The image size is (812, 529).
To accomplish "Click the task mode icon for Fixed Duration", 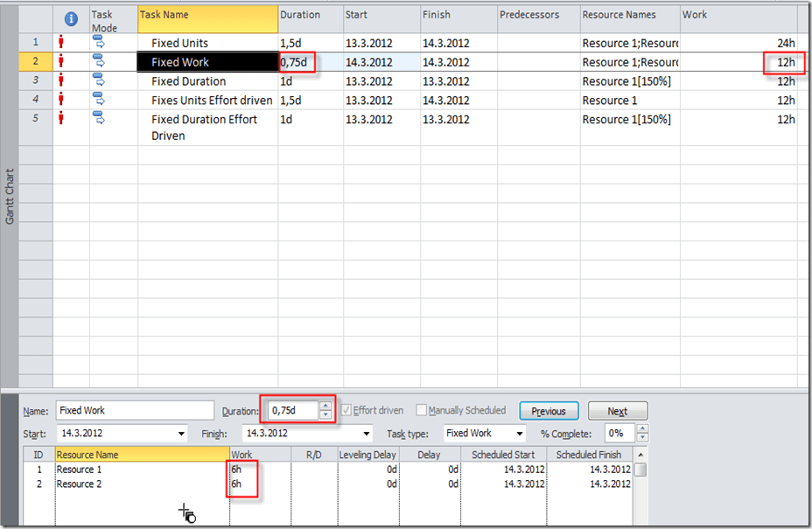I will [x=99, y=80].
